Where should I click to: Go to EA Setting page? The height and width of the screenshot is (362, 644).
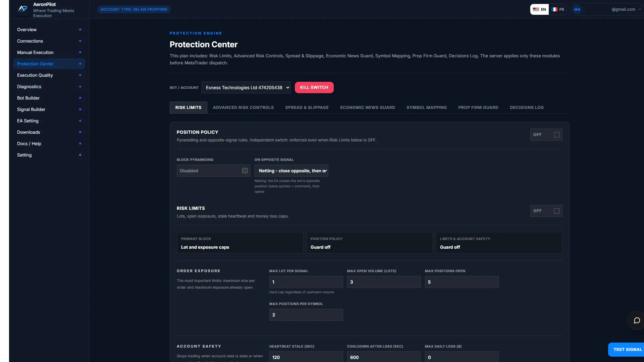pyautogui.click(x=49, y=121)
